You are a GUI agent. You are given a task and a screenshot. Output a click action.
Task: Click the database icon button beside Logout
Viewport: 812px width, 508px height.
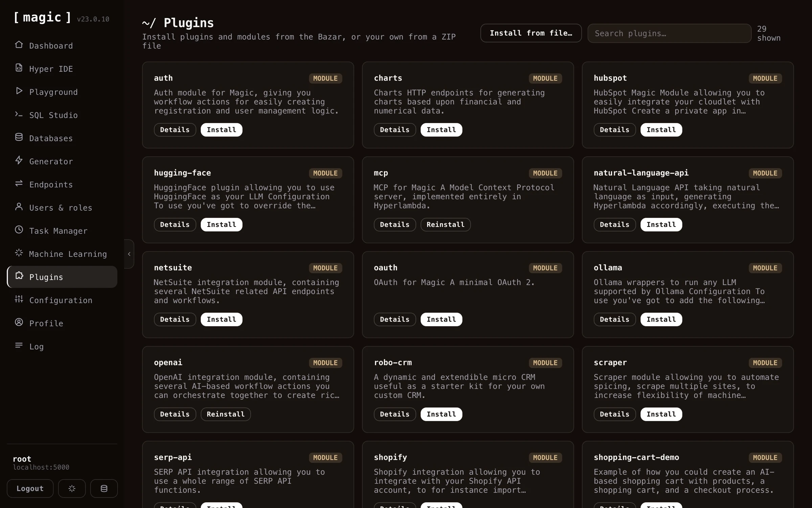(104, 488)
